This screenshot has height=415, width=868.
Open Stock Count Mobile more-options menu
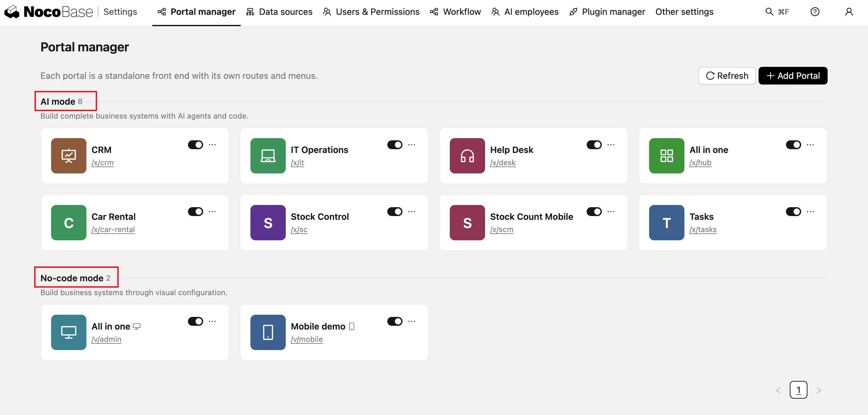click(x=611, y=212)
